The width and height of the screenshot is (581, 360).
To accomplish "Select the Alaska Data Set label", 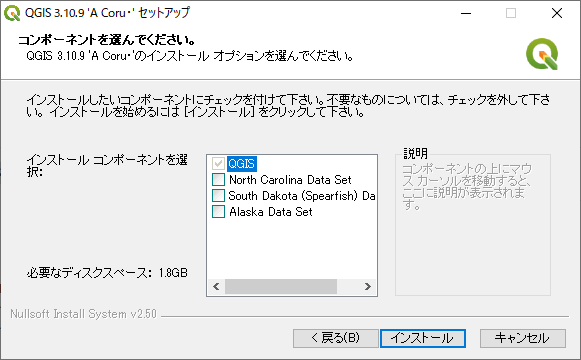I will (271, 212).
